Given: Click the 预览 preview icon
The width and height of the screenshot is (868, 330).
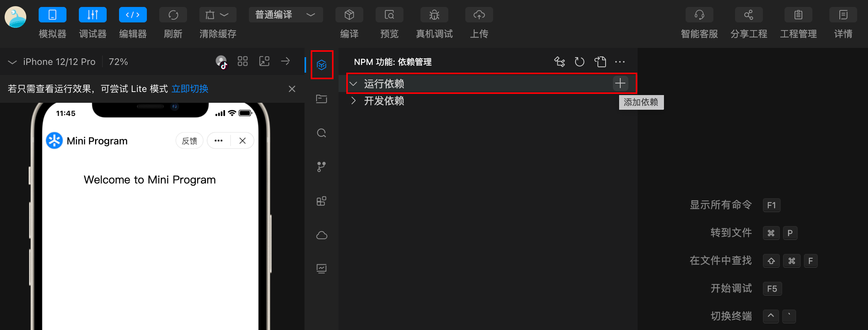Looking at the screenshot, I should [390, 15].
